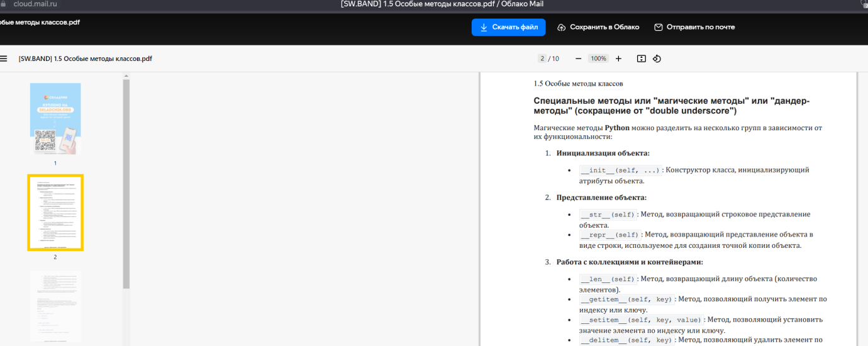Open page 1 thumbnail in the sidebar
Viewport: 868px width, 346px height.
coord(55,119)
